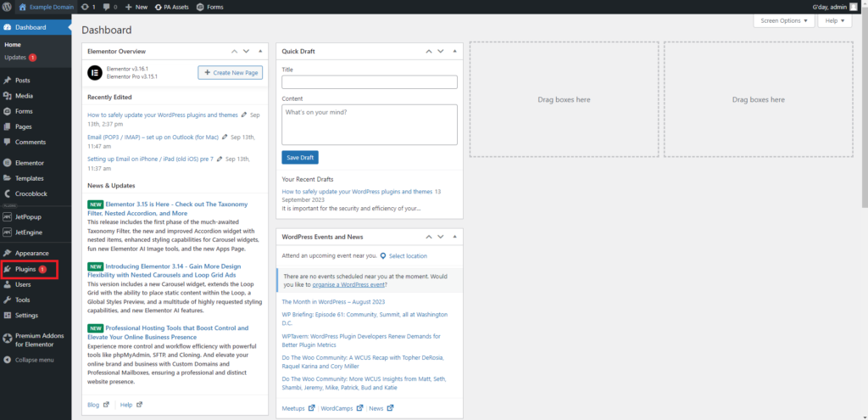This screenshot has height=420, width=868.
Task: Open Forms in the sidebar
Action: coord(36,111)
